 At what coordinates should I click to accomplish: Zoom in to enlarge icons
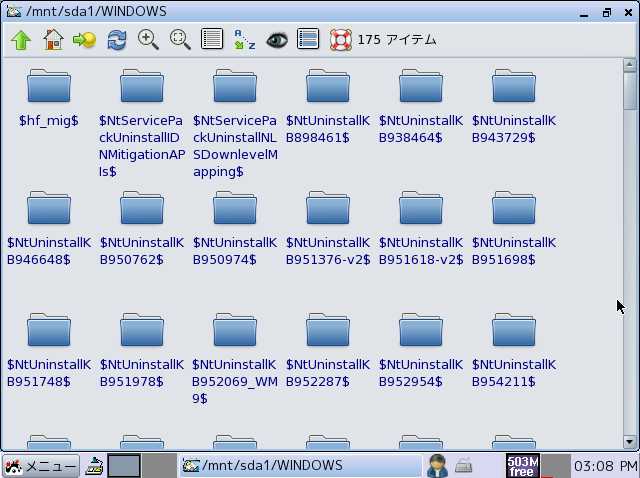click(x=148, y=40)
